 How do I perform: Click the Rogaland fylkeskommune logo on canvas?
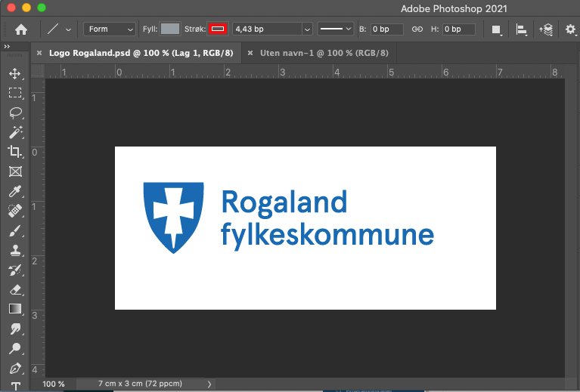pyautogui.click(x=289, y=218)
